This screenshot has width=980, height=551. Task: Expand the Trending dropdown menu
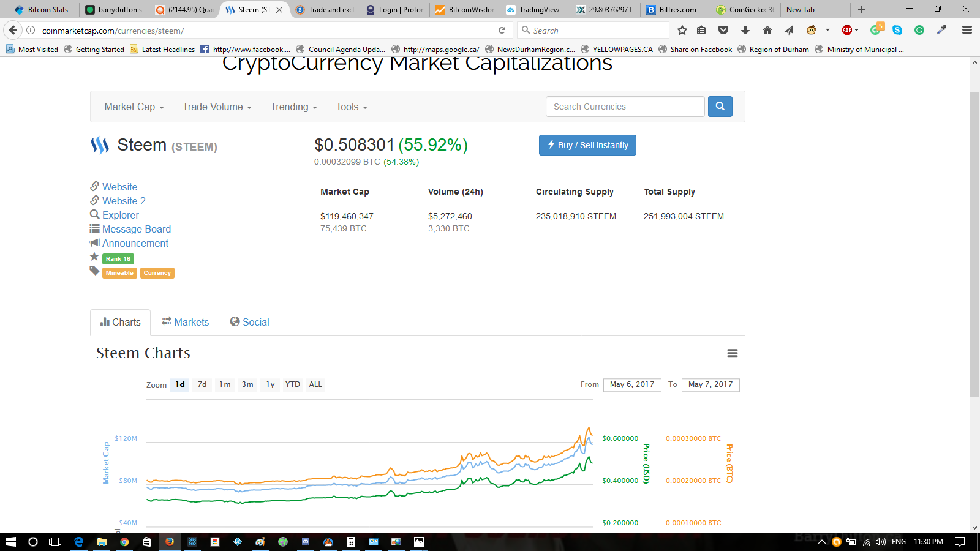pos(294,107)
